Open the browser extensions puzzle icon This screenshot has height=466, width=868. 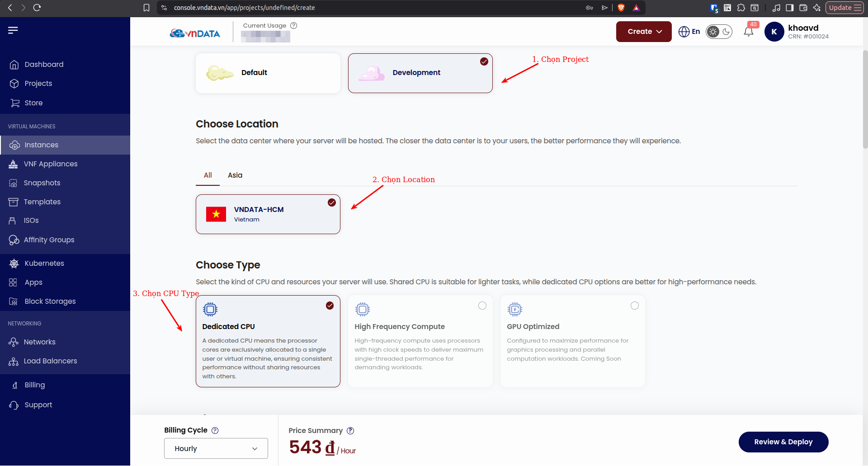tap(741, 8)
